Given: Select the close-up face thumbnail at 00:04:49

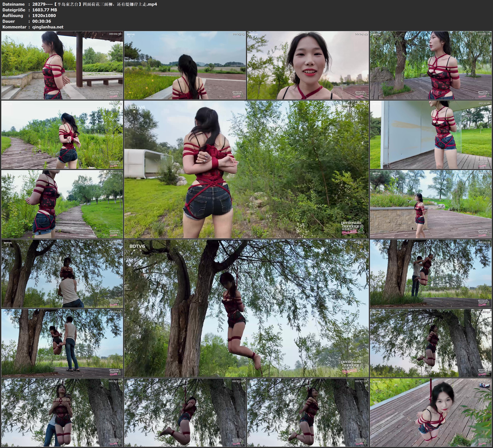Looking at the screenshot, I should [308, 65].
